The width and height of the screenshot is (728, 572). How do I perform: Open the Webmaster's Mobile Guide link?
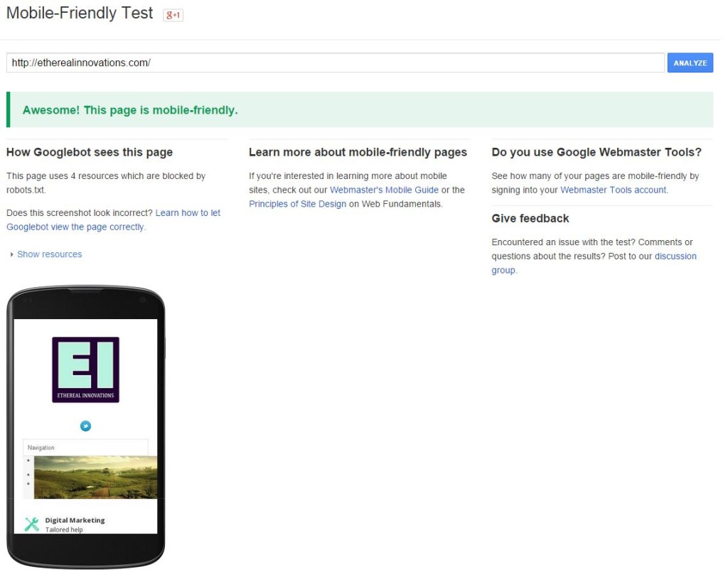tap(384, 190)
